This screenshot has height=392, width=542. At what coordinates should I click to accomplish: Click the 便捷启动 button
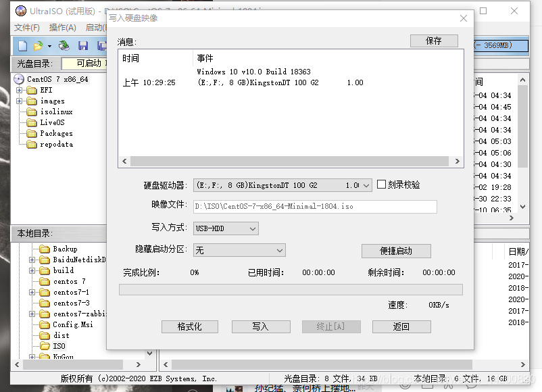[396, 251]
